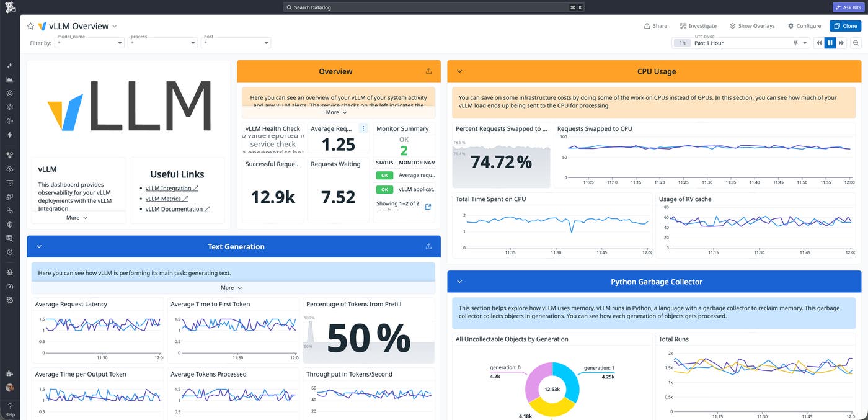The width and height of the screenshot is (868, 420).
Task: Open the Configure menu
Action: coord(804,26)
